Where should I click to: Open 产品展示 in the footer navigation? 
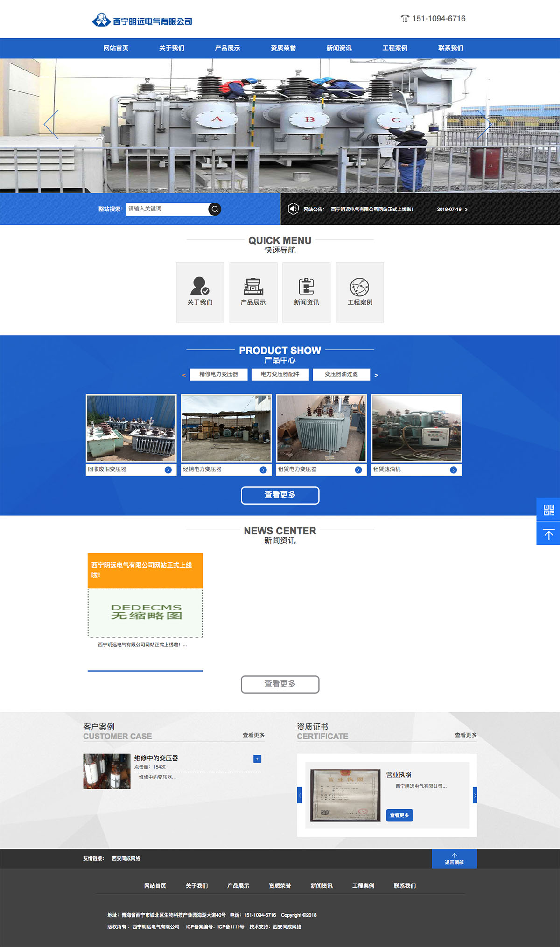(238, 885)
